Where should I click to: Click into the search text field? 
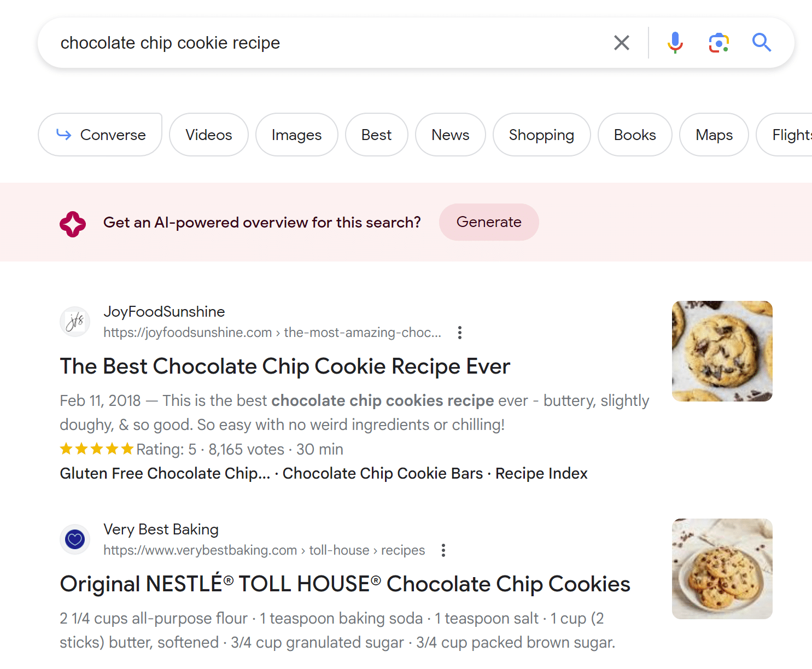(x=328, y=43)
